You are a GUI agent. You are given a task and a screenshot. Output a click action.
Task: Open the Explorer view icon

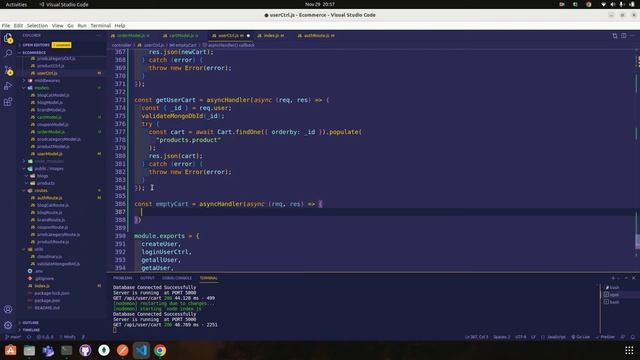[x=8, y=38]
